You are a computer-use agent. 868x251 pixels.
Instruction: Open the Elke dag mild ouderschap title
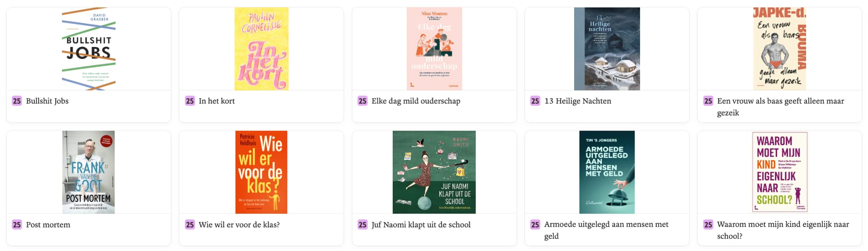click(x=415, y=101)
